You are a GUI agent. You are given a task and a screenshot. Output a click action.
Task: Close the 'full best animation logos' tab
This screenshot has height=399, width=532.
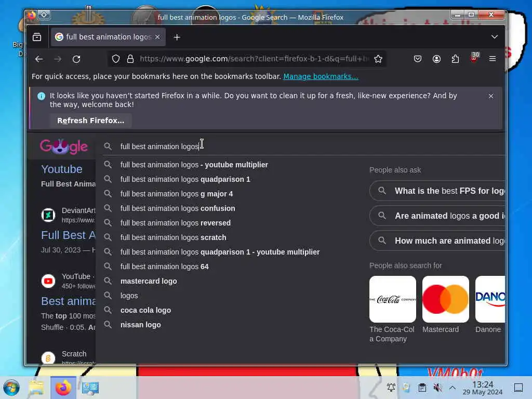[x=157, y=37]
